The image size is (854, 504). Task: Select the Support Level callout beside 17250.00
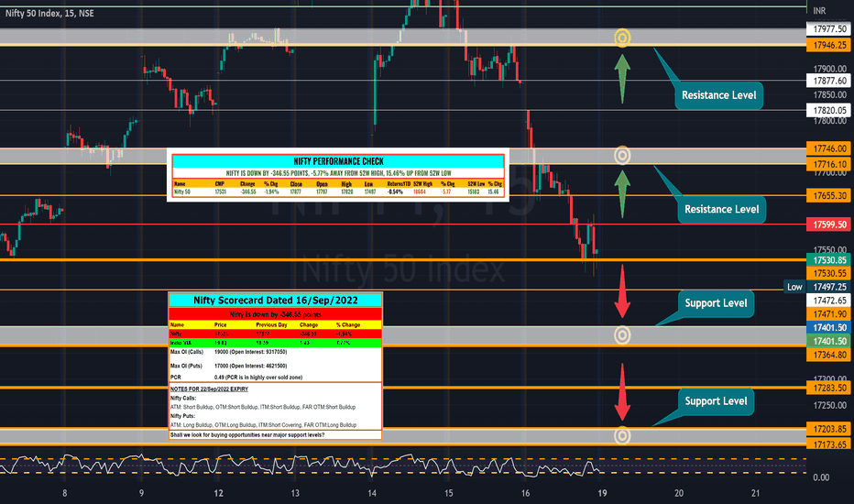click(716, 401)
